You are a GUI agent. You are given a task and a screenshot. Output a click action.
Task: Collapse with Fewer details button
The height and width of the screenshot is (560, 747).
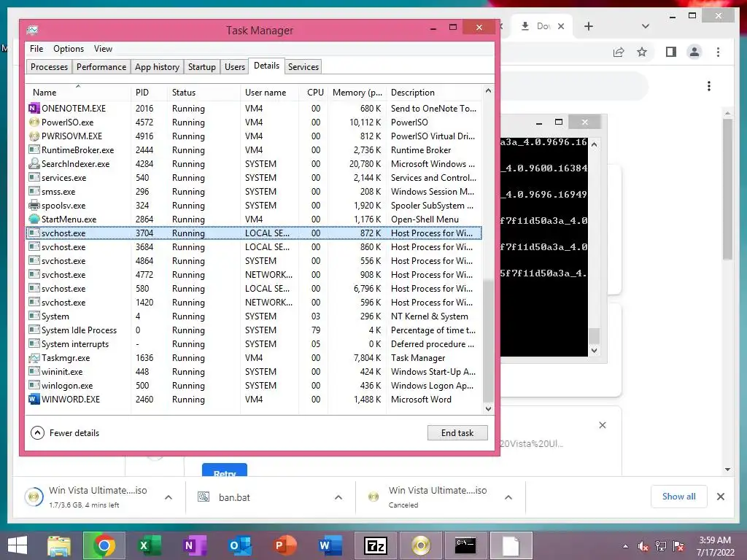coord(65,433)
